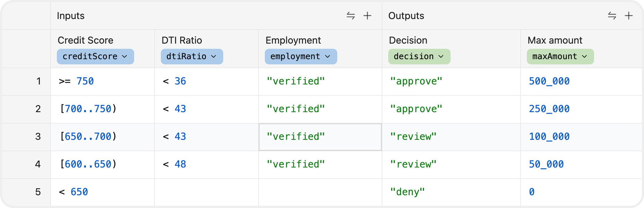Edit the '>= 750' credit score cell
Viewport: 644px width, 208px height.
103,81
